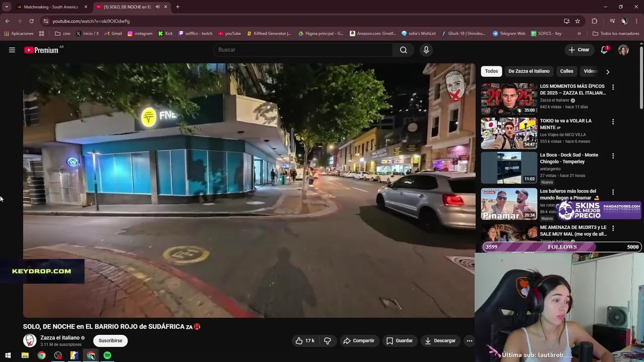Image resolution: width=644 pixels, height=362 pixels.
Task: Open LOS MOMENTOS MÁS ÉPICOS thumbnail
Action: (x=509, y=99)
